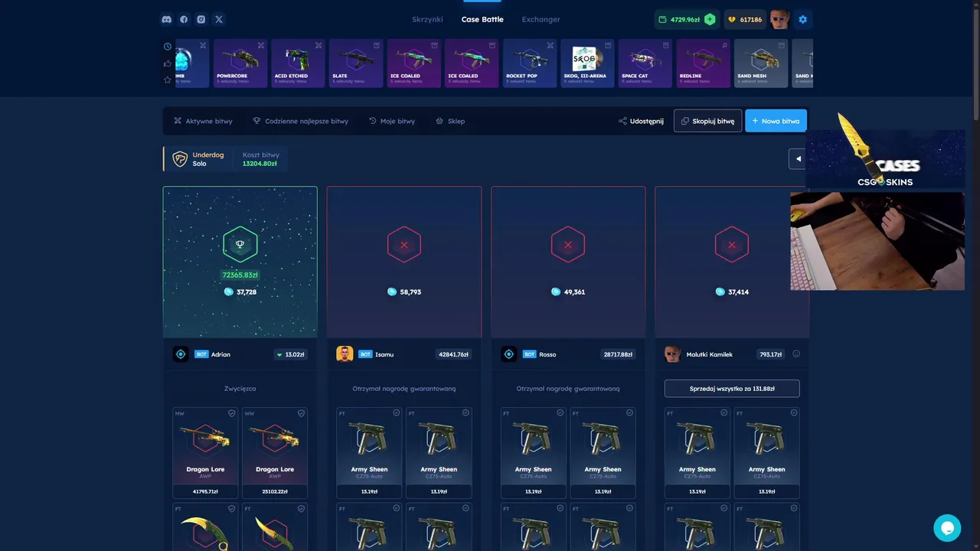Open the Redline drop in the ticker
Viewport: 980px width, 551px height.
(704, 63)
